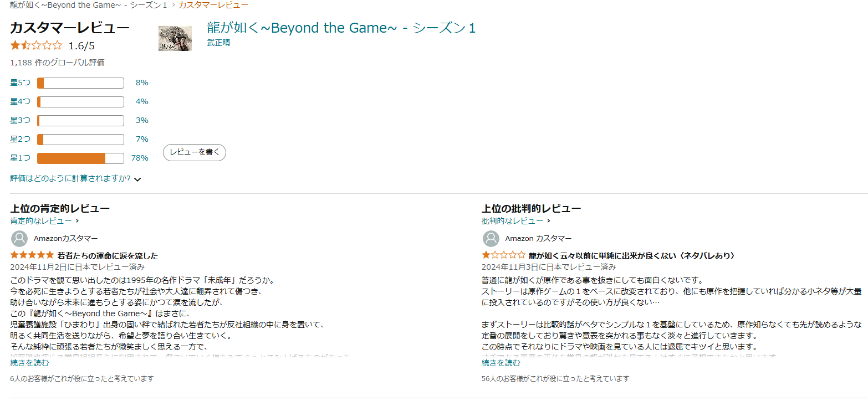Open the カスタマーレビュー breadcrumb item
868x406 pixels.
tap(213, 4)
